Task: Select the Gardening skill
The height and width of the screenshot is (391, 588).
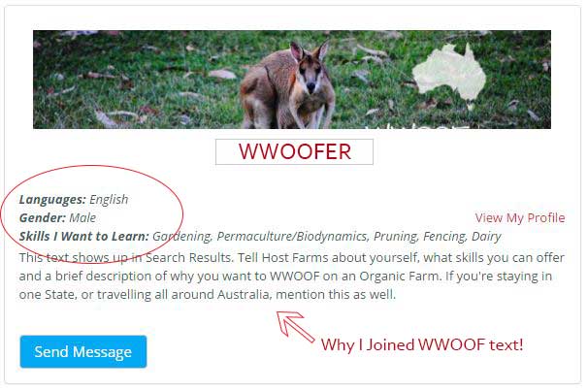Action: pos(182,237)
